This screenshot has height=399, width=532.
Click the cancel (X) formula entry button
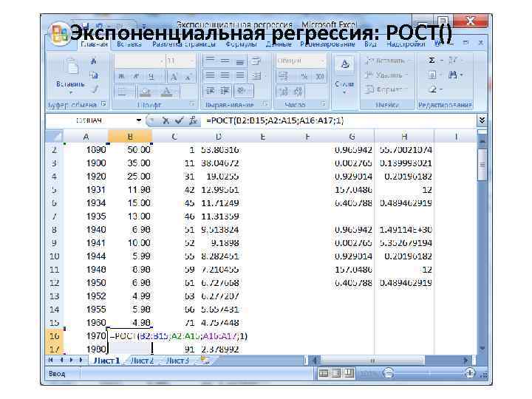tap(166, 120)
